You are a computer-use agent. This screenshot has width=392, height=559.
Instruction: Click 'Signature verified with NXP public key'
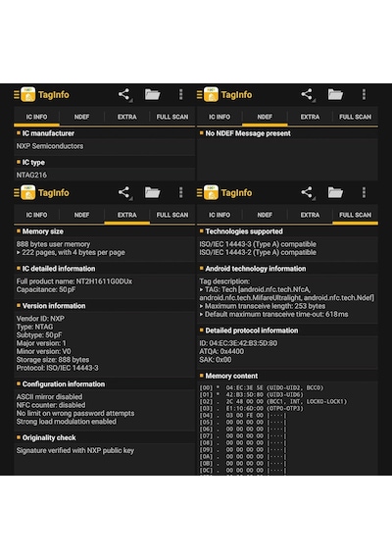(x=74, y=450)
